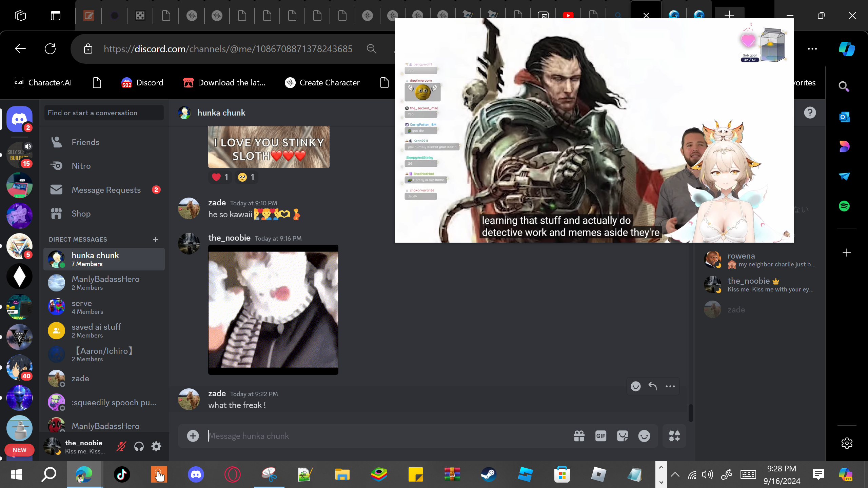Open Discord app from the taskbar
The height and width of the screenshot is (488, 868).
[196, 474]
